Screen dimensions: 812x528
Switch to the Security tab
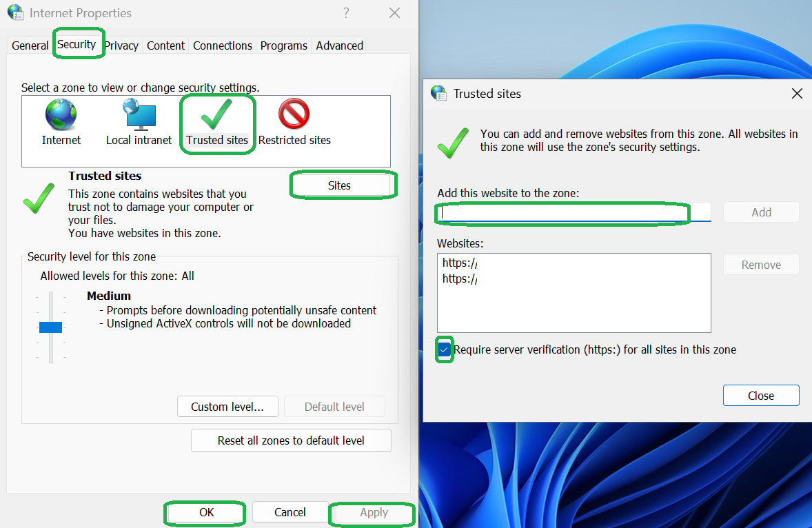(x=77, y=45)
